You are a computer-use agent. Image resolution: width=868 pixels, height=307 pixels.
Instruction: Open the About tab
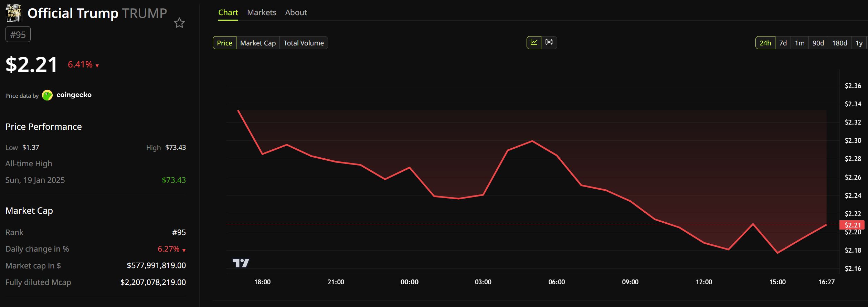(x=296, y=12)
